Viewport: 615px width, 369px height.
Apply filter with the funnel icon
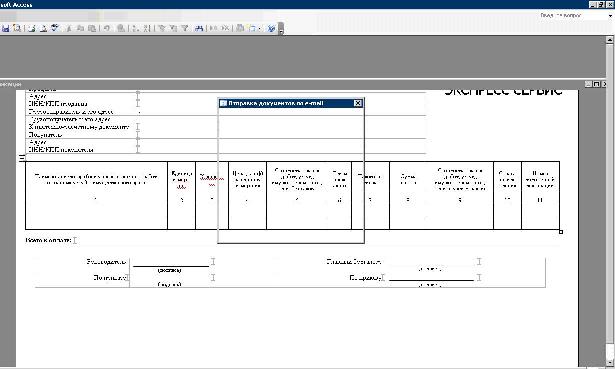pyautogui.click(x=184, y=28)
